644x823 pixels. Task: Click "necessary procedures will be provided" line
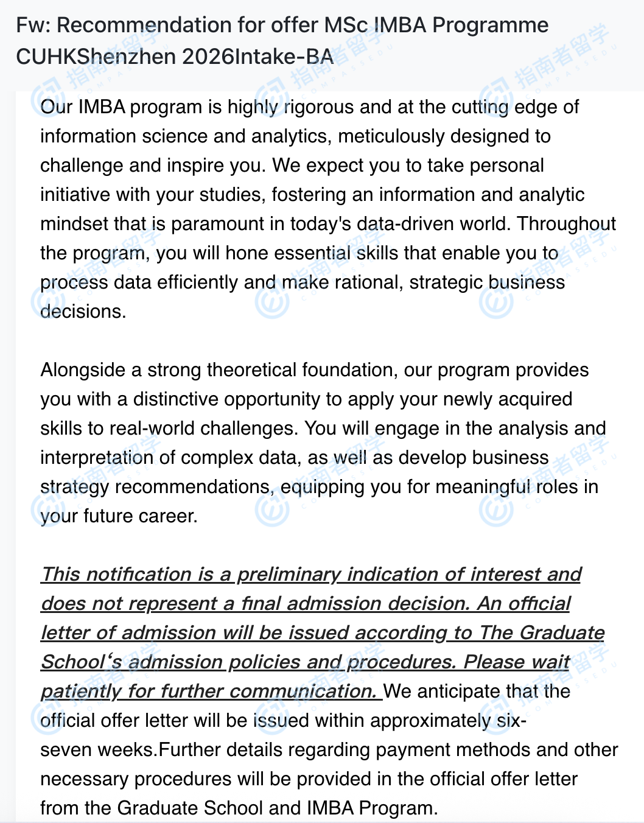(x=308, y=779)
